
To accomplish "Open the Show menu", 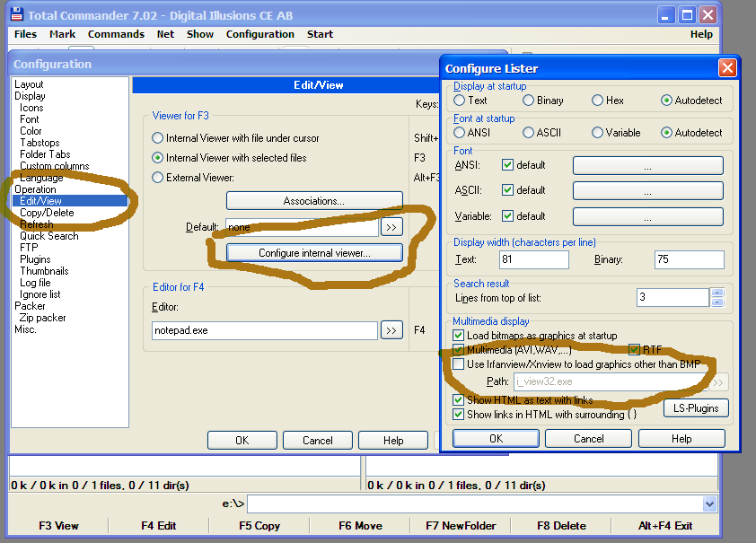I will tap(200, 34).
